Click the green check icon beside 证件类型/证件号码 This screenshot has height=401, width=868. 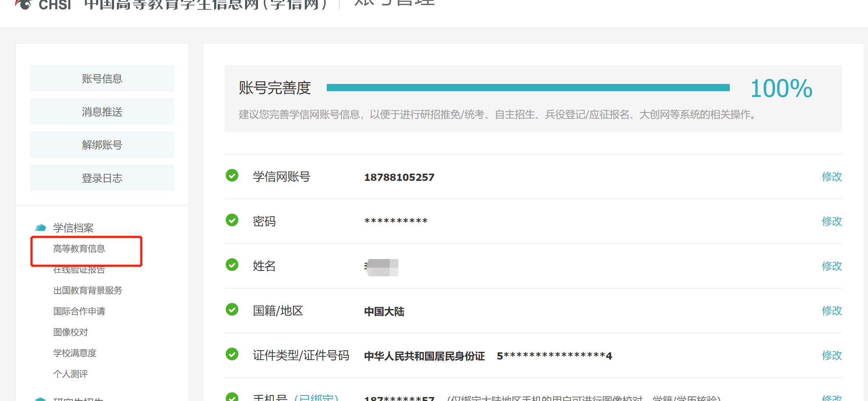click(x=232, y=354)
